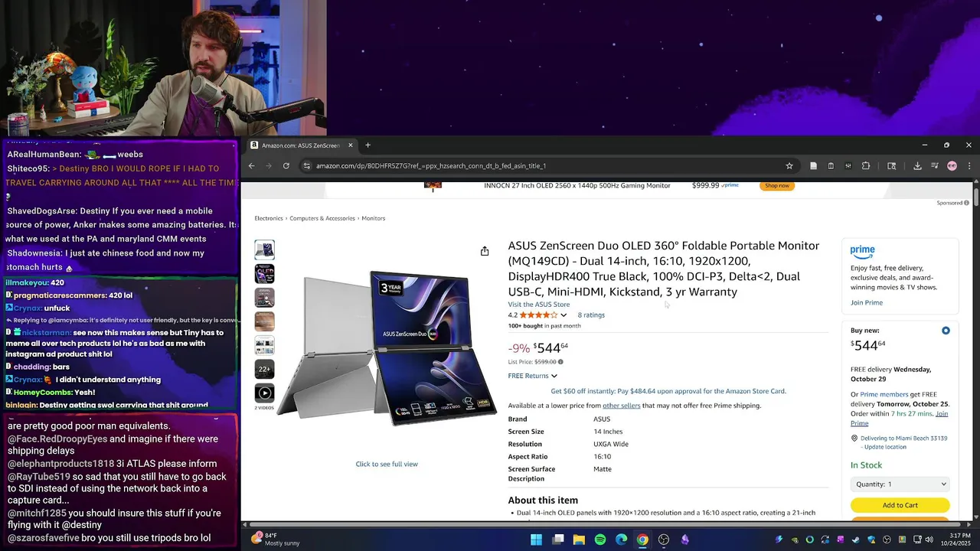Open Microsoft Edge from the taskbar
980x551 pixels.
point(622,540)
